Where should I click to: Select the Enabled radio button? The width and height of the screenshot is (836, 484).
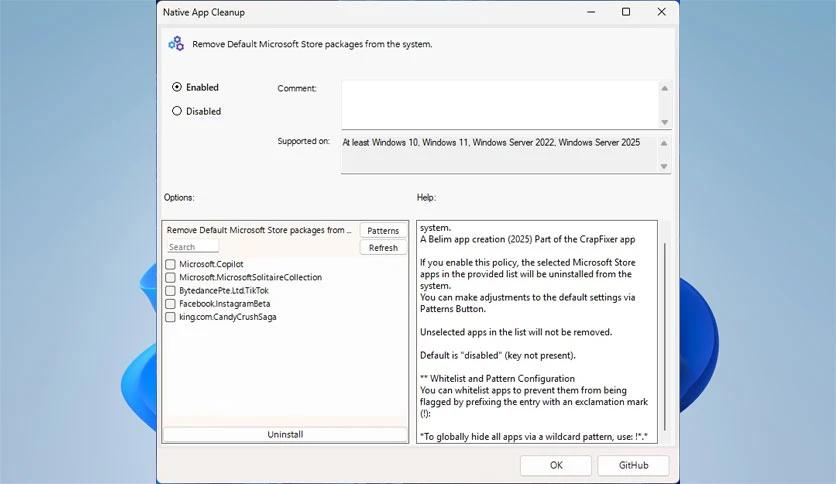click(x=177, y=87)
